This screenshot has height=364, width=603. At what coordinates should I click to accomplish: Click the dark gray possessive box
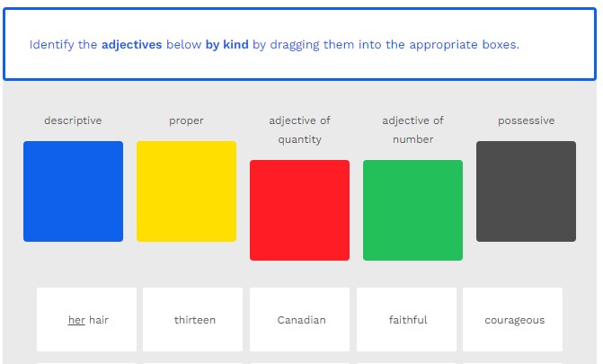pos(526,191)
